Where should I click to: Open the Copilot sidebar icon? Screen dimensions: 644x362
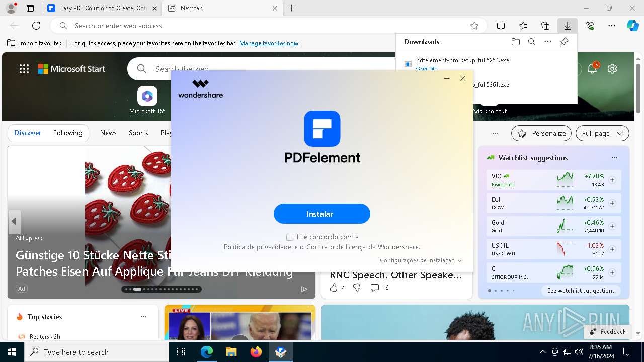tap(633, 26)
